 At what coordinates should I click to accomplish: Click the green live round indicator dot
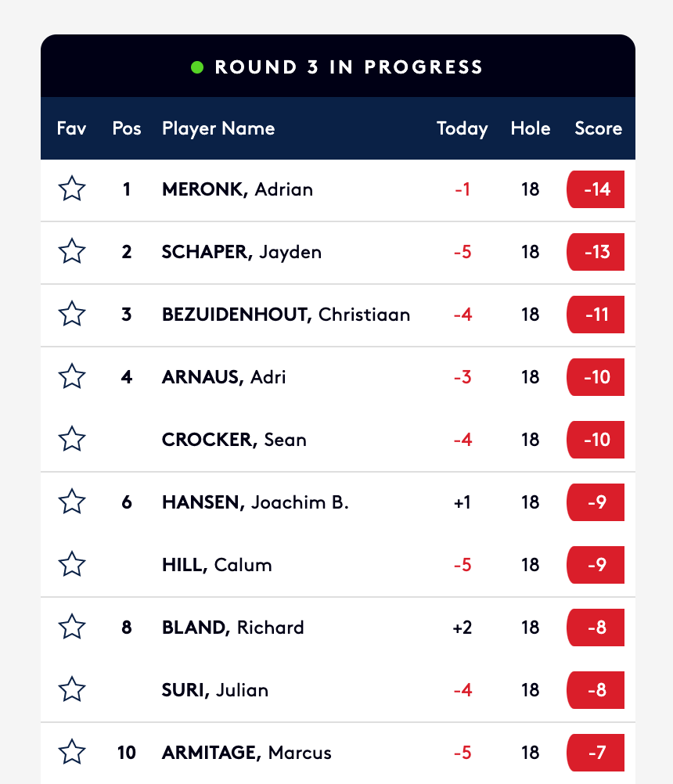click(x=197, y=67)
